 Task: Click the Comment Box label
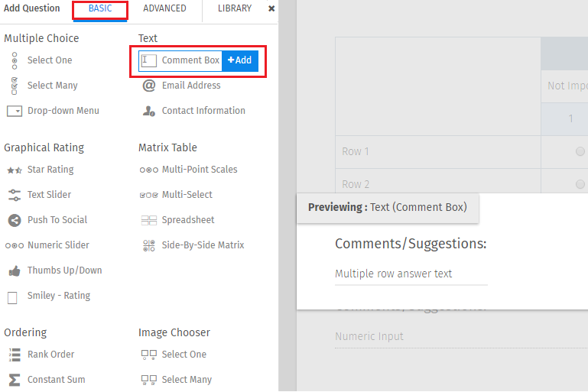pos(190,60)
